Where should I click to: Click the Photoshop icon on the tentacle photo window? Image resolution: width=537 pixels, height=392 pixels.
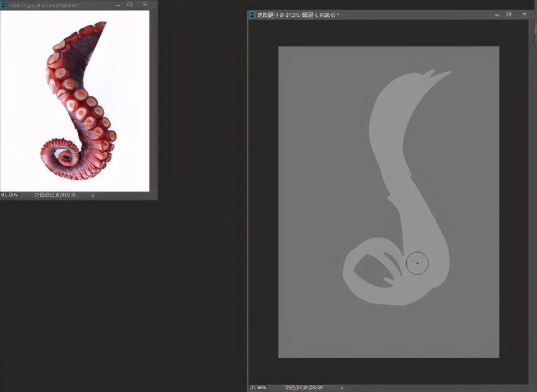pyautogui.click(x=3, y=4)
